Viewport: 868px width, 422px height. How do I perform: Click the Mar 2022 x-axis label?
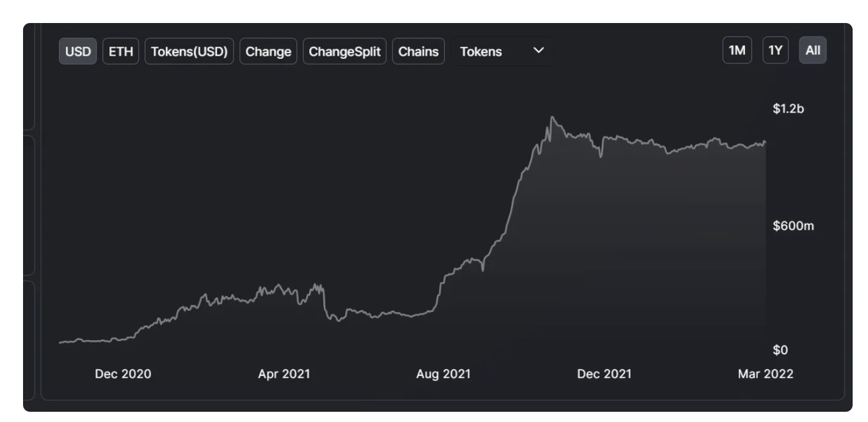coord(766,374)
